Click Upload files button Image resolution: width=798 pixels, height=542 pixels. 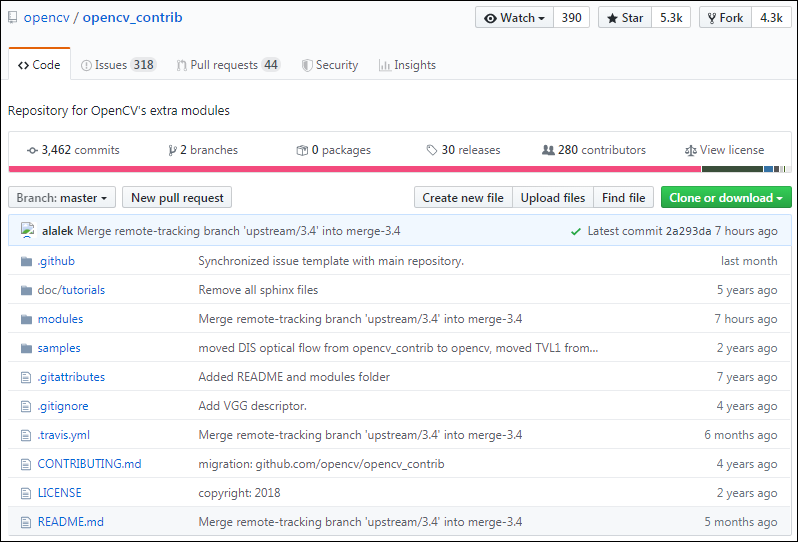coord(553,197)
